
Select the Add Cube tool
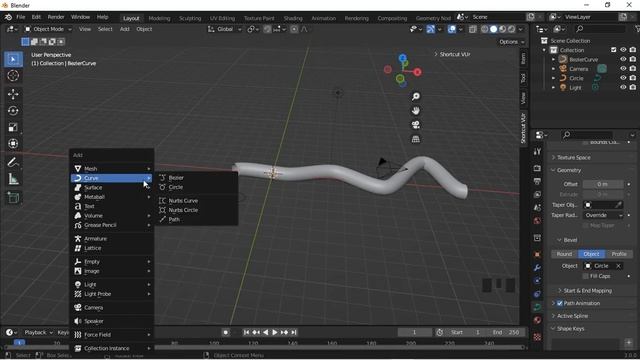pos(13,198)
